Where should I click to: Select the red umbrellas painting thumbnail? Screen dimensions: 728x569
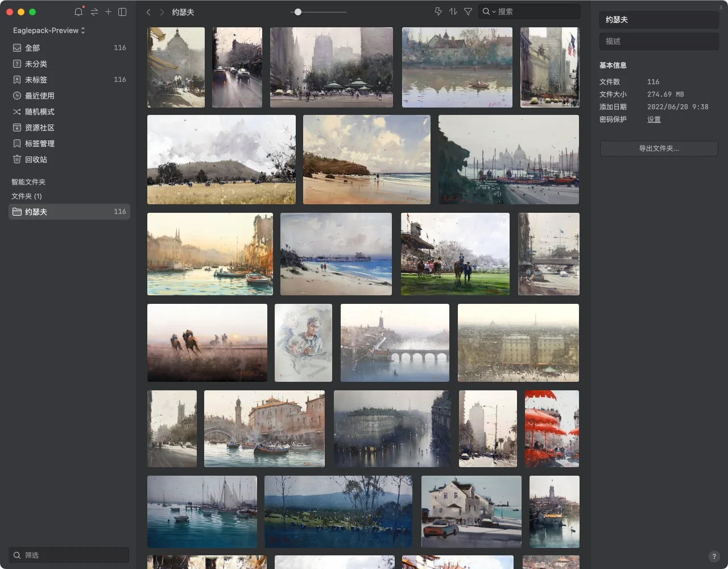(552, 428)
